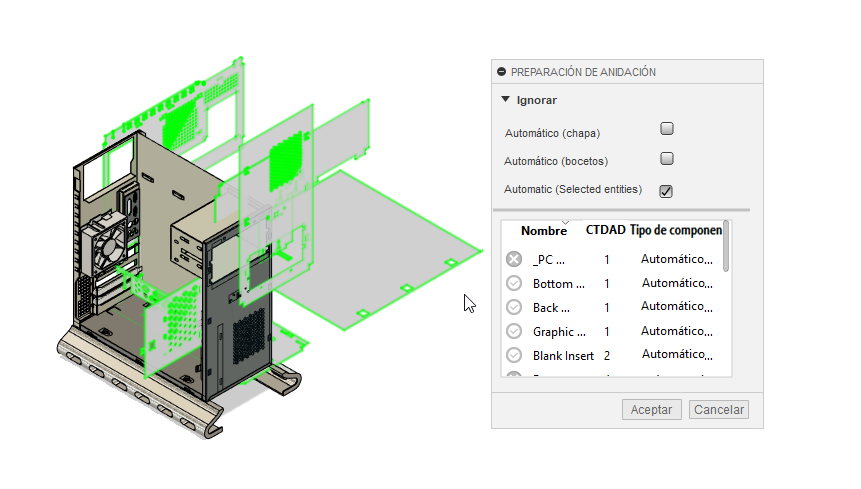The height and width of the screenshot is (489, 861).
Task: Click the Ignorar section title
Action: click(536, 100)
